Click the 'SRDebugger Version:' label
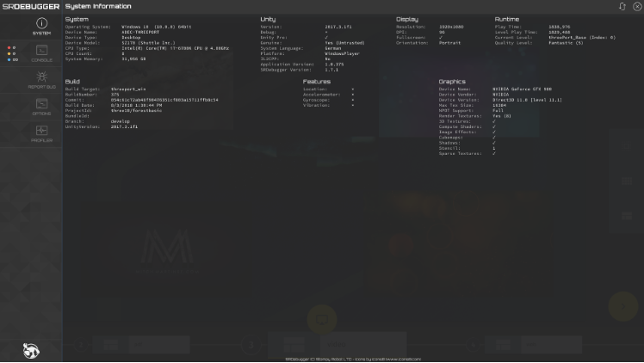The image size is (644, 363). click(286, 70)
